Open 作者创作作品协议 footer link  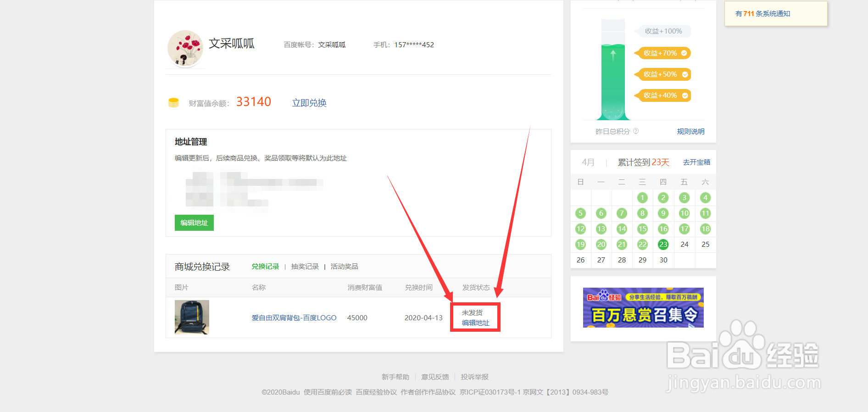click(428, 392)
